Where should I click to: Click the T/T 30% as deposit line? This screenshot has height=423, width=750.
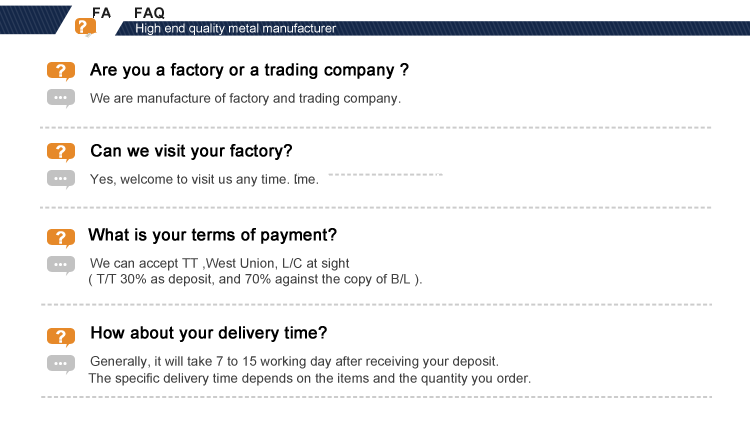[255, 279]
